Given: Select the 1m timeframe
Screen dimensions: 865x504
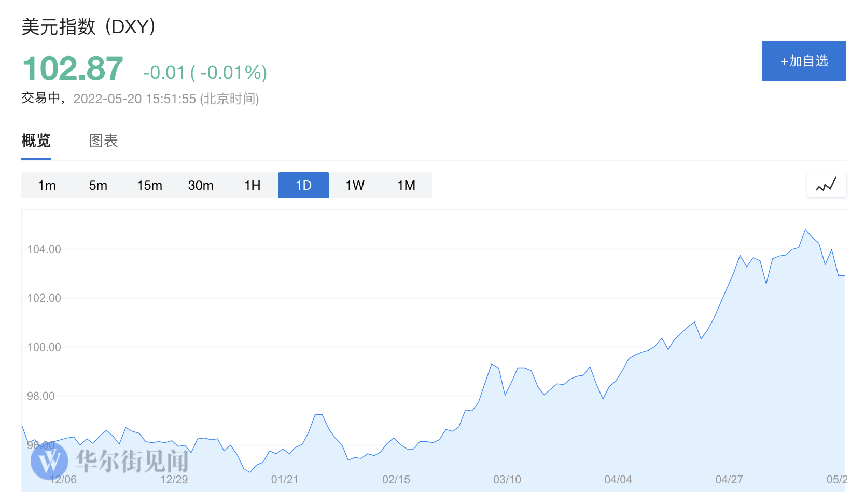Looking at the screenshot, I should (47, 185).
